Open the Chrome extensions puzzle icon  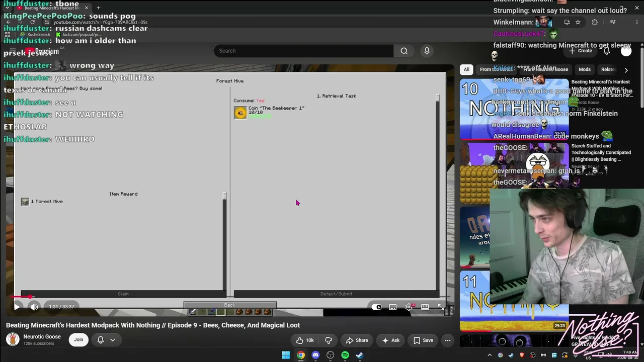tap(595, 22)
